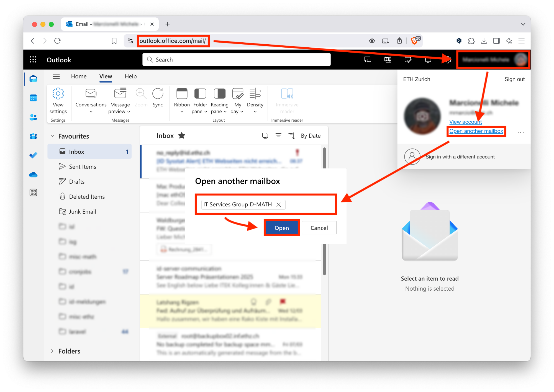The width and height of the screenshot is (554, 392).
Task: Open the Calendar app in sidebar
Action: (33, 98)
